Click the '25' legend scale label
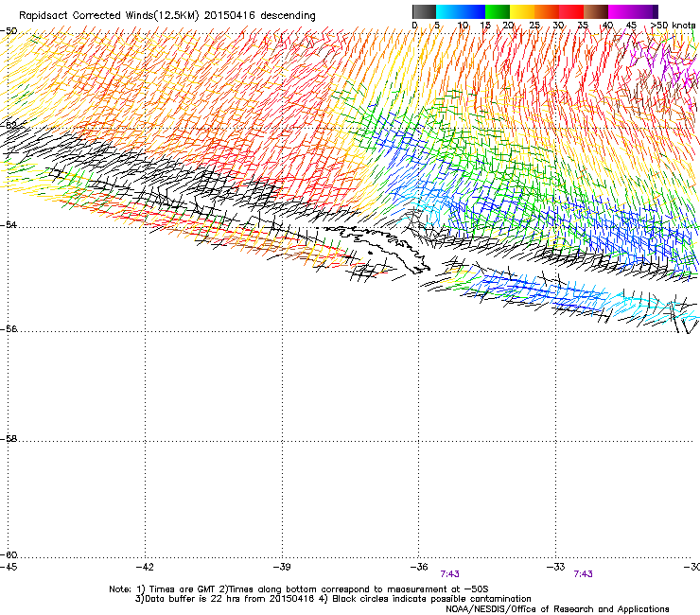Image resolution: width=700 pixels, height=615 pixels. click(534, 26)
